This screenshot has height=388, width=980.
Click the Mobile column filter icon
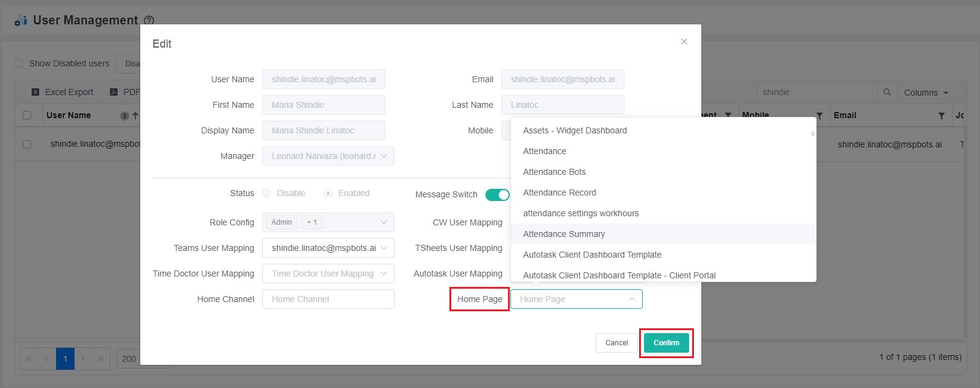click(819, 116)
